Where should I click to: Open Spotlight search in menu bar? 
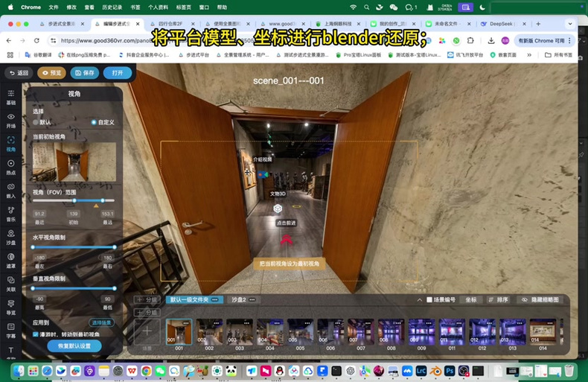[x=366, y=7]
